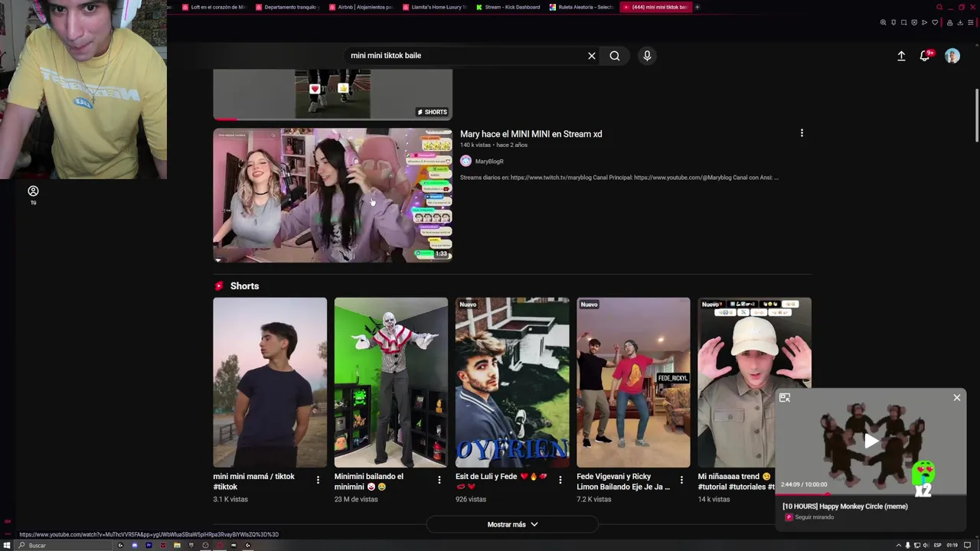Image resolution: width=980 pixels, height=551 pixels.
Task: Click the Shorts section heading
Action: click(244, 286)
